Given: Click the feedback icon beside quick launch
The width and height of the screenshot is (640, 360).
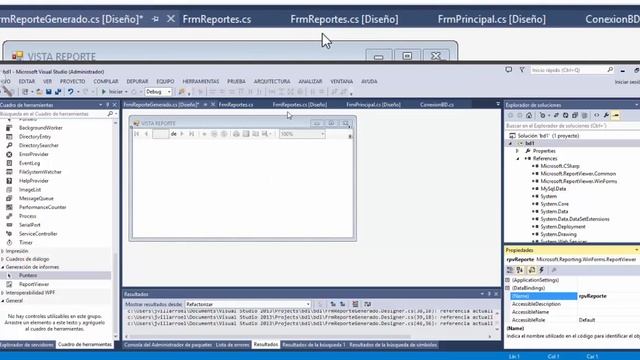Looking at the screenshot, I should (509, 70).
